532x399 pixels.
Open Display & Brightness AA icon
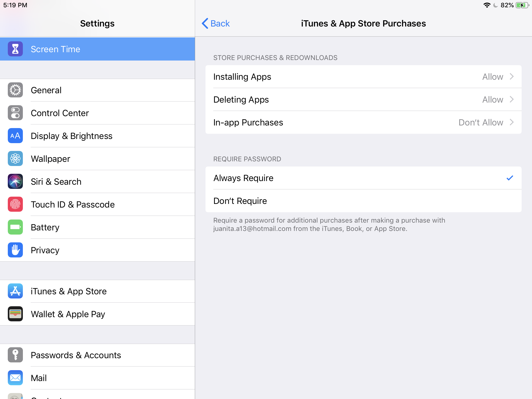tap(15, 136)
